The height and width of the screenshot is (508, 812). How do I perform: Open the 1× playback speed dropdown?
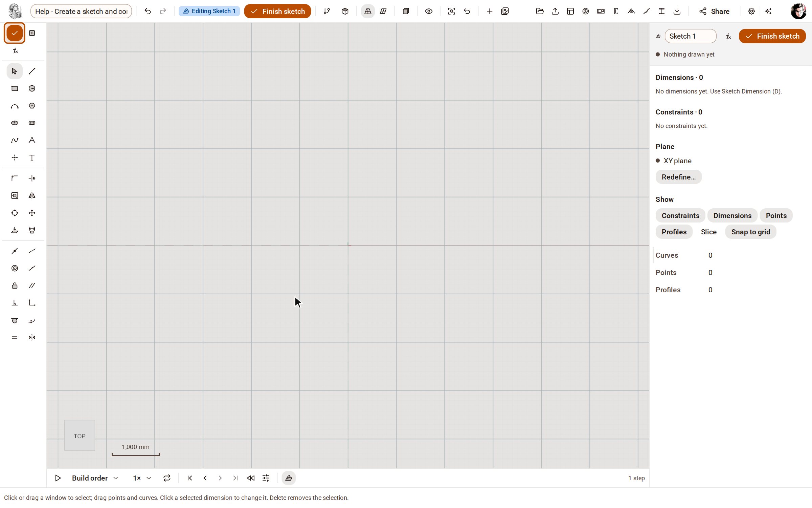point(142,478)
